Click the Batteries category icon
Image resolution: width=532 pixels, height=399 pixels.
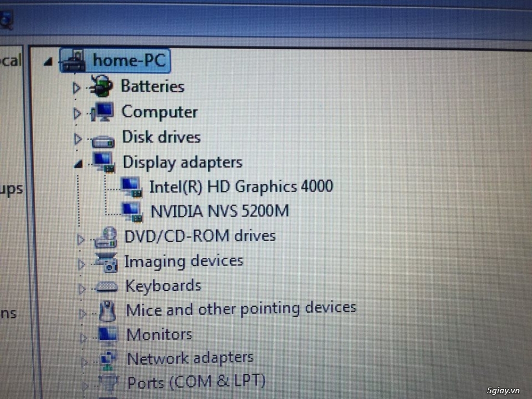click(101, 86)
